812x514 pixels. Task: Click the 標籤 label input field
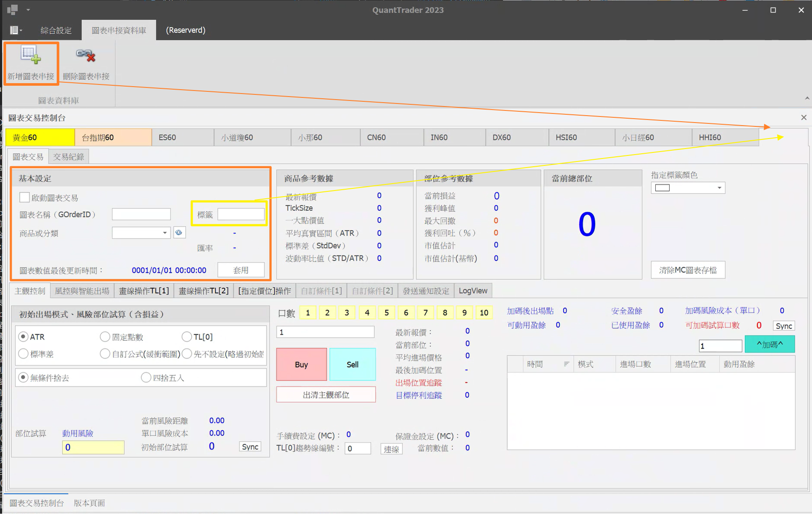241,214
